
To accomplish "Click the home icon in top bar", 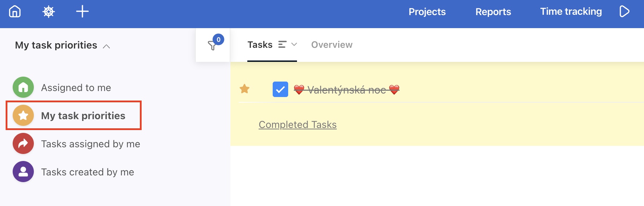I will tap(15, 12).
